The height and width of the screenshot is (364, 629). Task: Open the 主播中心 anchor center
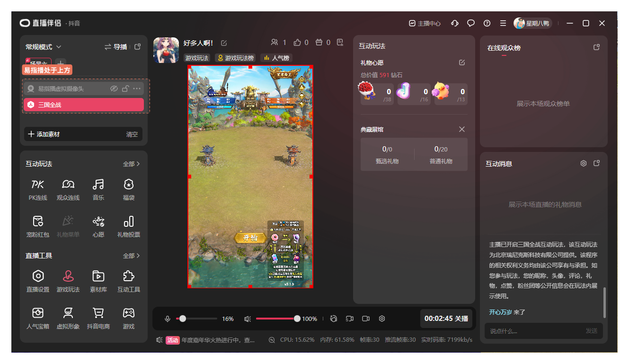pos(425,23)
